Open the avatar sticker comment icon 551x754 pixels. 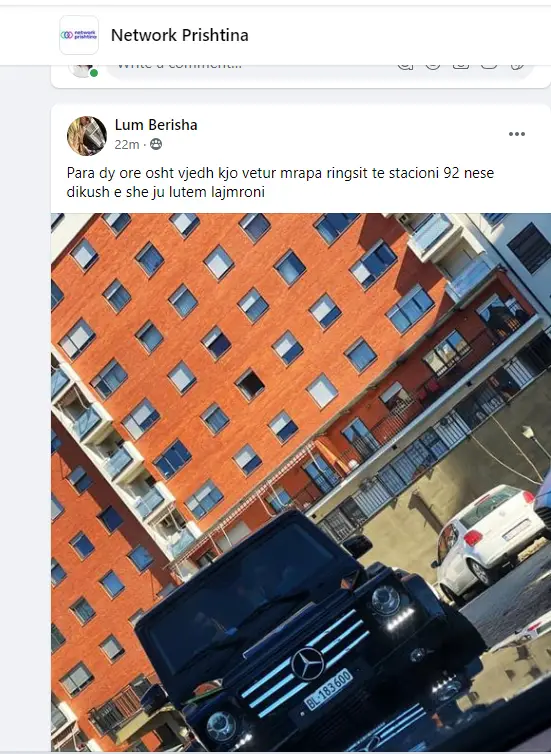(x=405, y=66)
